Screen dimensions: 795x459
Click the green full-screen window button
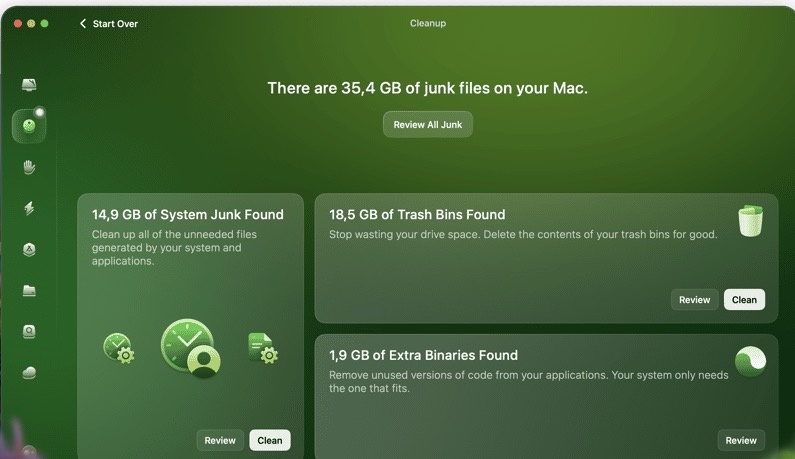[45, 23]
